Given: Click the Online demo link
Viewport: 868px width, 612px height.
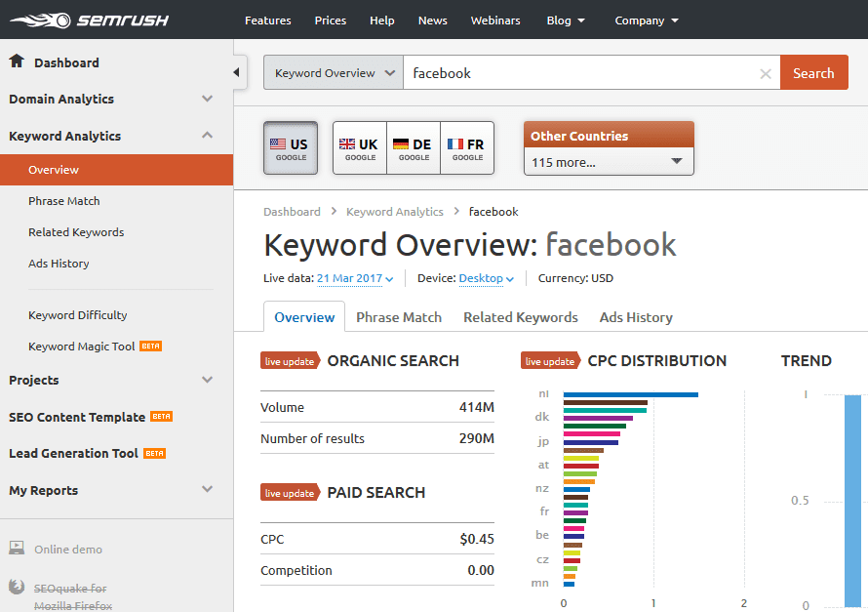Looking at the screenshot, I should (68, 550).
